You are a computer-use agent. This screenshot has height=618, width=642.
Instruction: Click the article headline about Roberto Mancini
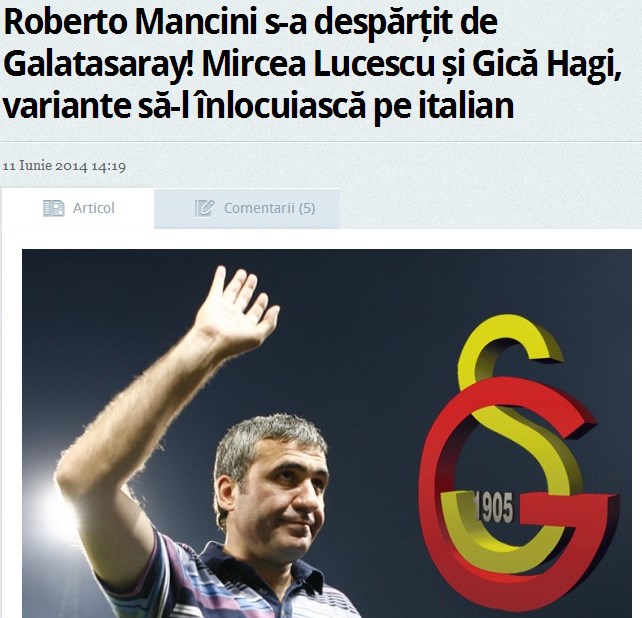click(x=312, y=64)
